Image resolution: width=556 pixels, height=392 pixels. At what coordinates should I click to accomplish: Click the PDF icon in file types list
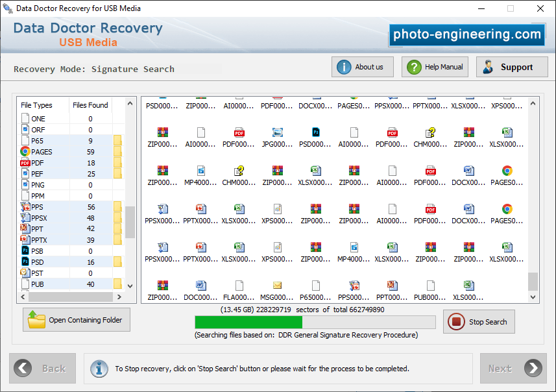(25, 163)
